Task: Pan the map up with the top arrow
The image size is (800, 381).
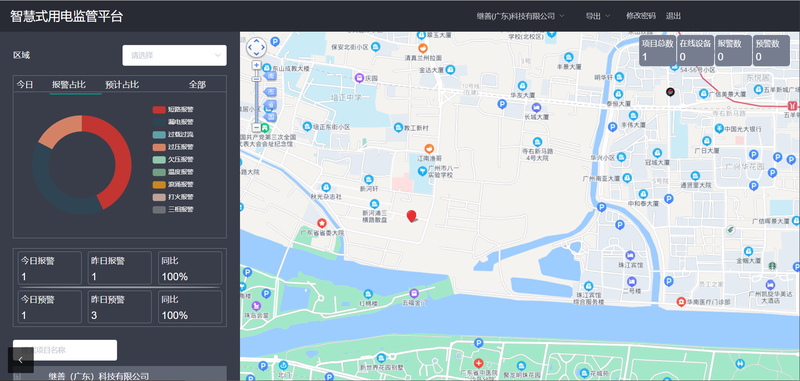Action: point(257,41)
